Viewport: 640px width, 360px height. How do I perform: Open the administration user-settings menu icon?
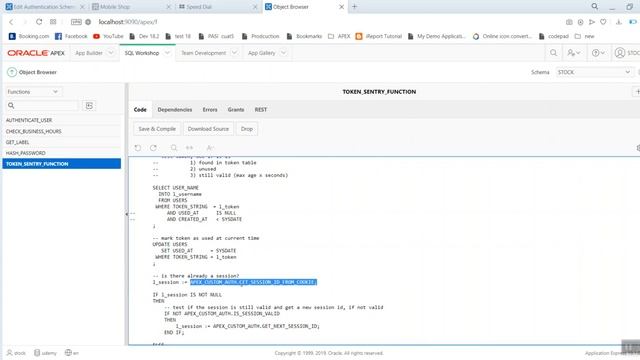[x=573, y=53]
